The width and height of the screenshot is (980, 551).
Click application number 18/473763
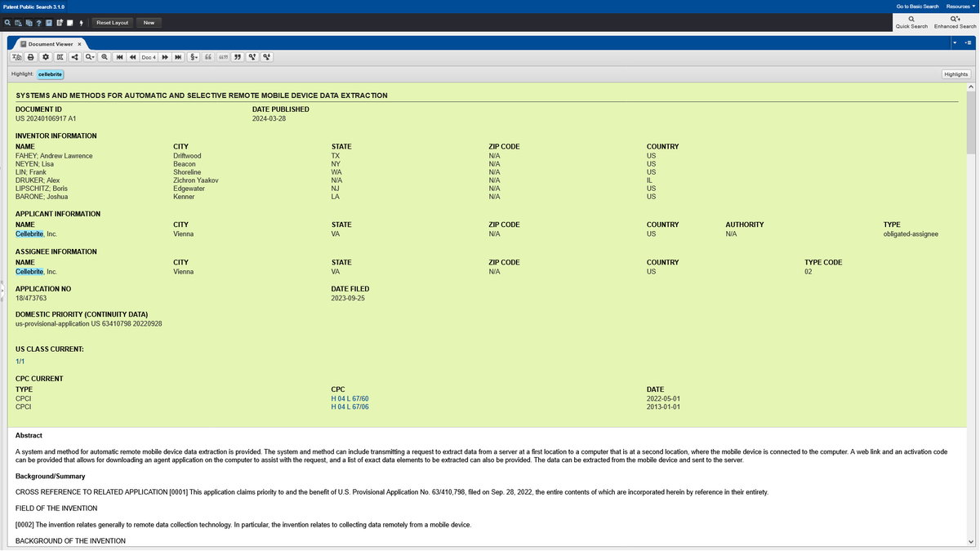point(31,299)
